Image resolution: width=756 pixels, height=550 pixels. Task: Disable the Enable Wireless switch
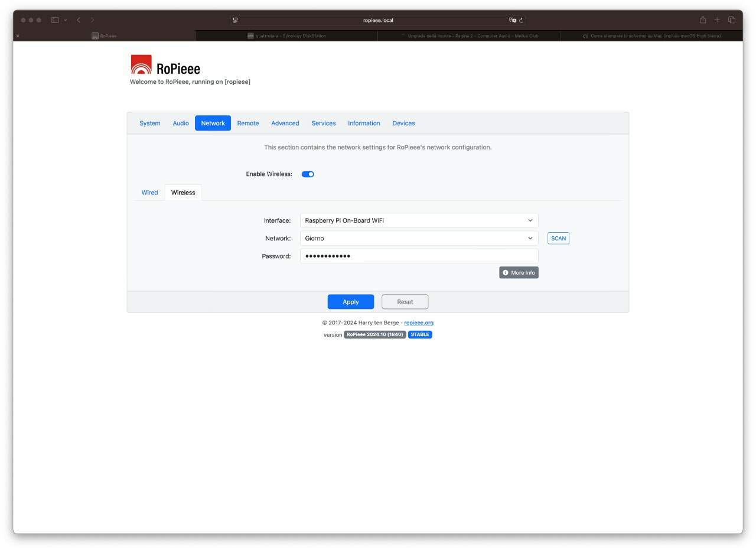308,174
